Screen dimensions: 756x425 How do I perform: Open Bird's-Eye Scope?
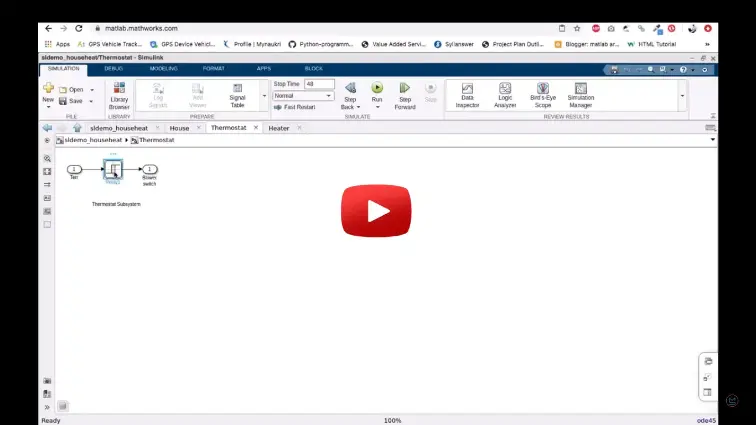pyautogui.click(x=542, y=93)
